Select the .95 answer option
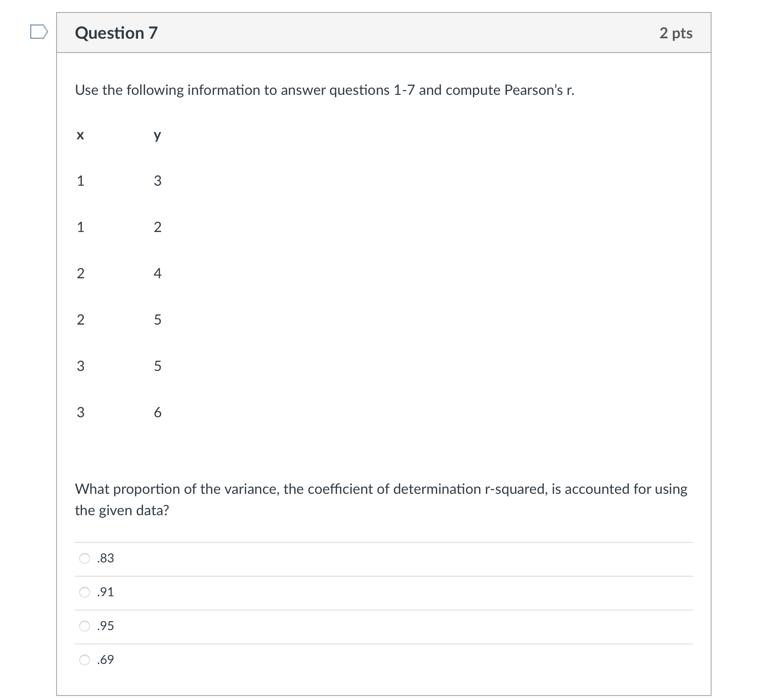The height and width of the screenshot is (700, 773). pos(85,627)
